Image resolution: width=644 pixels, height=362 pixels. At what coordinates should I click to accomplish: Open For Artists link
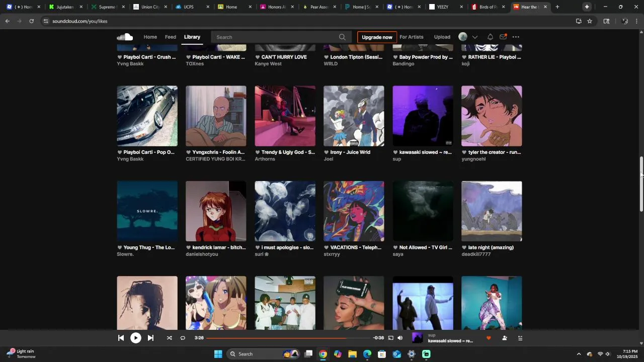pyautogui.click(x=412, y=37)
